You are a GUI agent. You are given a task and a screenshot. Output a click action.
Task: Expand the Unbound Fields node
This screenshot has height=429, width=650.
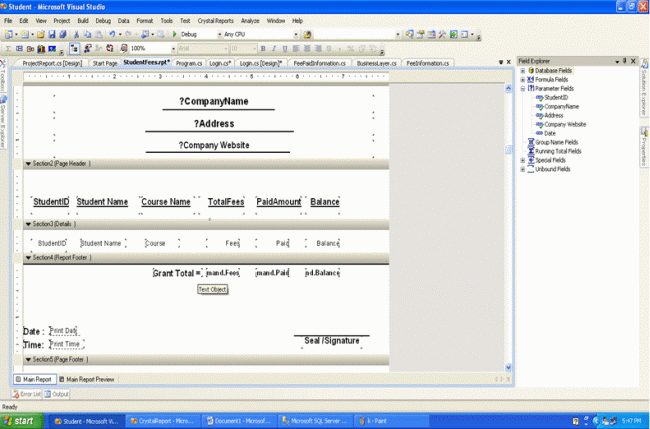tap(523, 169)
